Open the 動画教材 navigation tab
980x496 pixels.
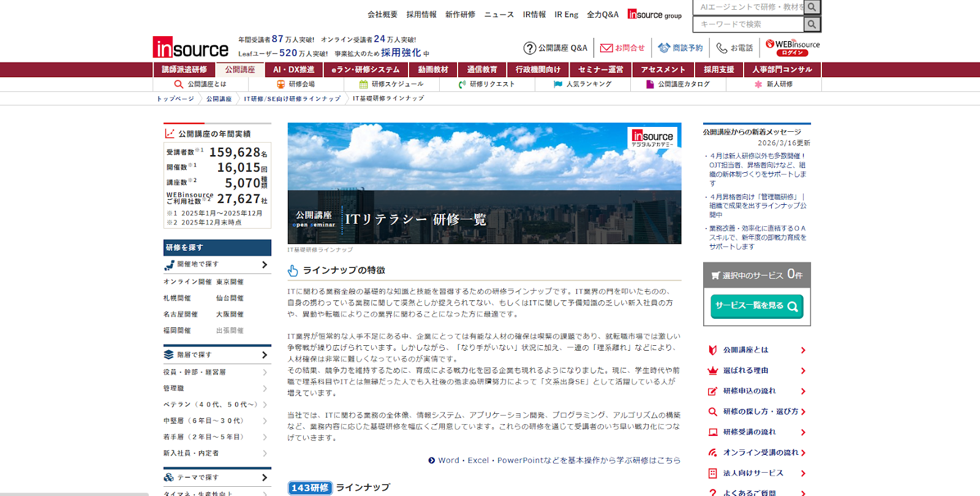coord(433,70)
